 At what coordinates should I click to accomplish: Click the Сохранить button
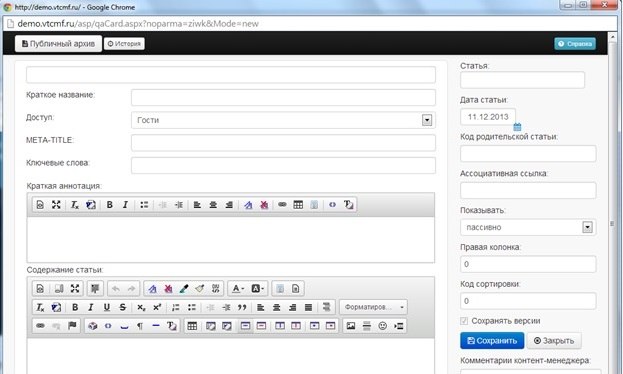coord(492,341)
